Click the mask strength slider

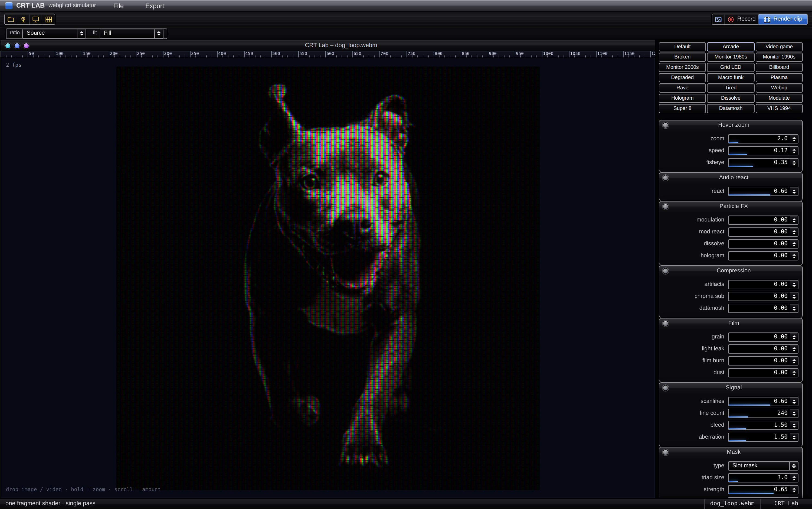click(x=759, y=490)
